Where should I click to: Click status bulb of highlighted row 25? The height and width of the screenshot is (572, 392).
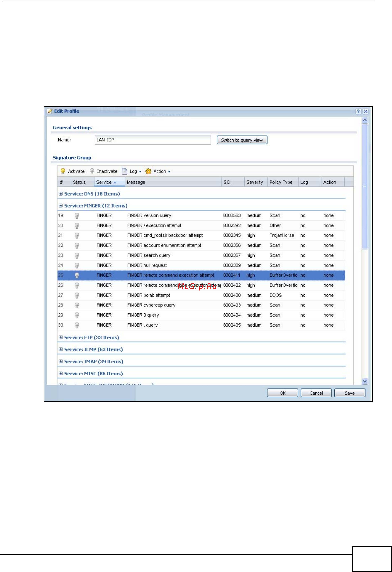click(x=77, y=275)
